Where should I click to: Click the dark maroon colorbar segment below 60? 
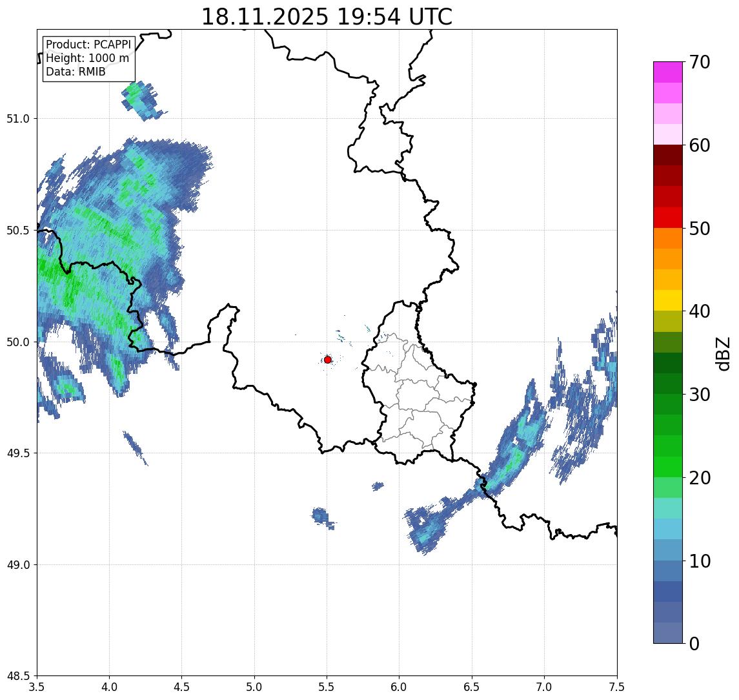[668, 155]
